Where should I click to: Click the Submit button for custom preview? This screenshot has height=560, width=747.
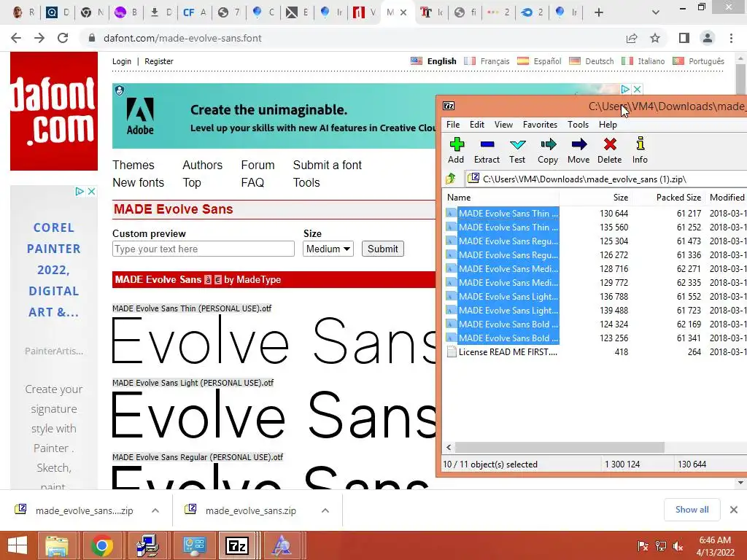[382, 249]
